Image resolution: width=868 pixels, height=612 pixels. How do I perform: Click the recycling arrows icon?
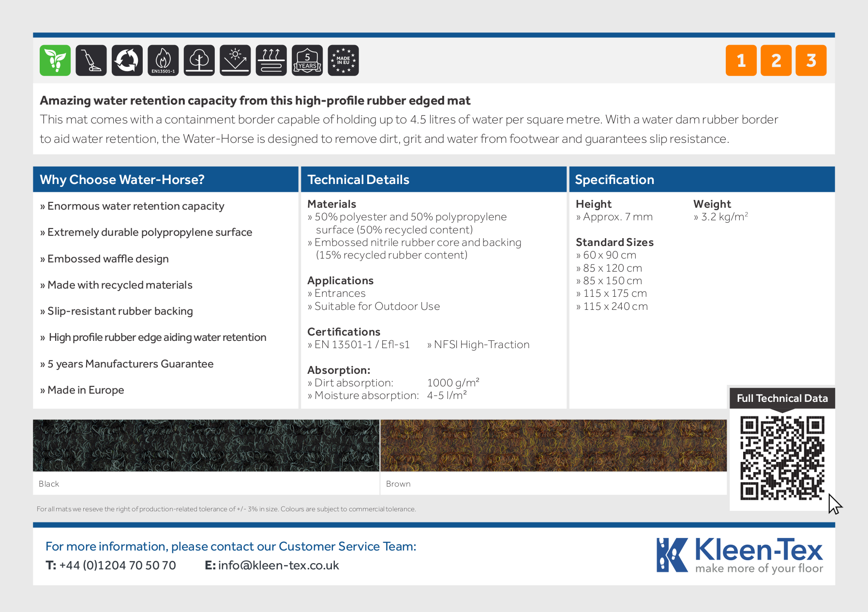click(x=127, y=61)
